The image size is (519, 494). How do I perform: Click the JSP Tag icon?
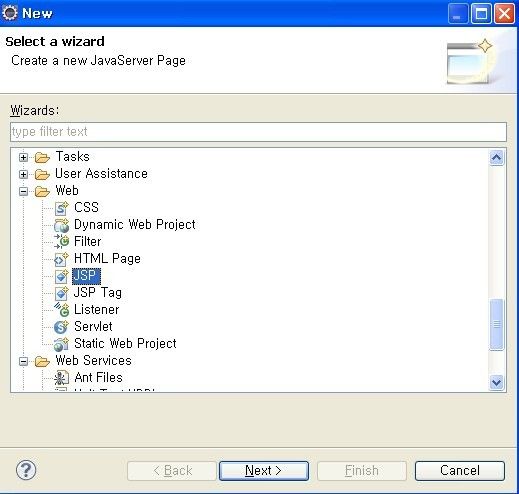tap(61, 293)
